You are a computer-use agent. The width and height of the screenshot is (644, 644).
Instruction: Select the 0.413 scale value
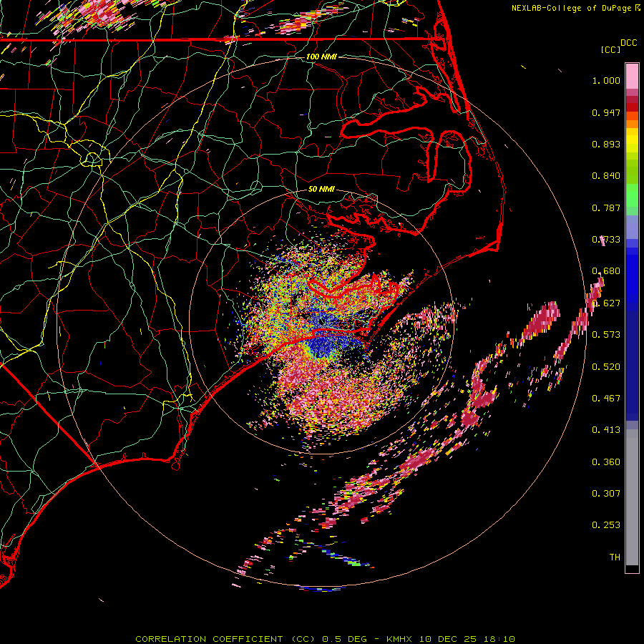606,430
